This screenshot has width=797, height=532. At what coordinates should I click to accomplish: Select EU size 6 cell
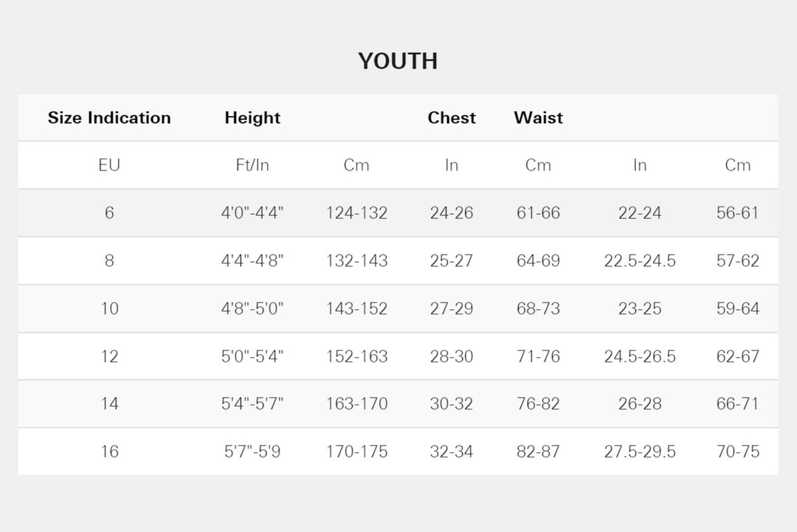pyautogui.click(x=109, y=213)
